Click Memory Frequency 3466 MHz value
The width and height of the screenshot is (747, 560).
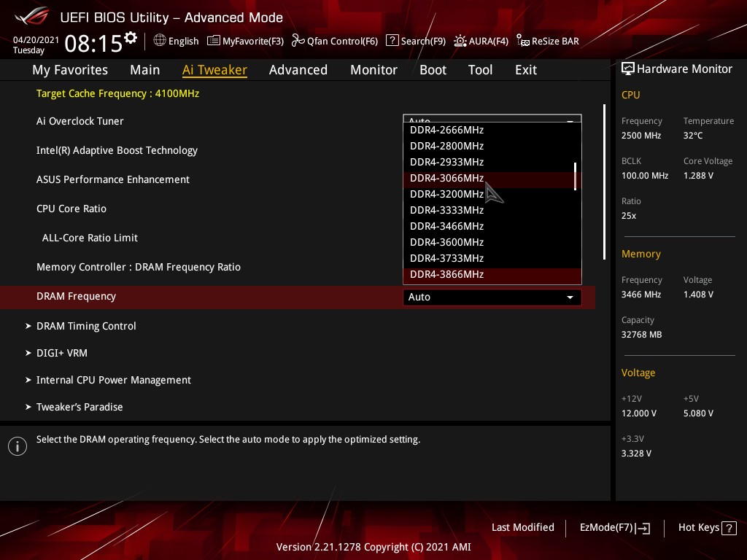(x=641, y=295)
